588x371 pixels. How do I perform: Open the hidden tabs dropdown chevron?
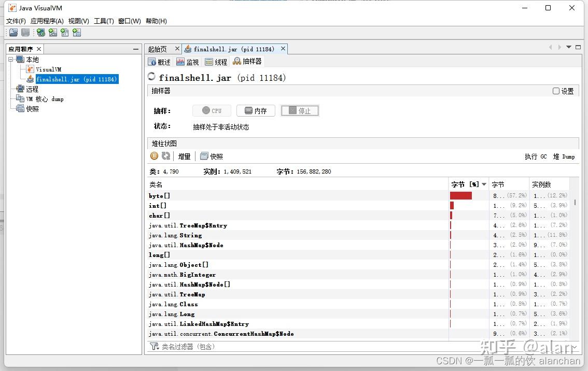[568, 47]
